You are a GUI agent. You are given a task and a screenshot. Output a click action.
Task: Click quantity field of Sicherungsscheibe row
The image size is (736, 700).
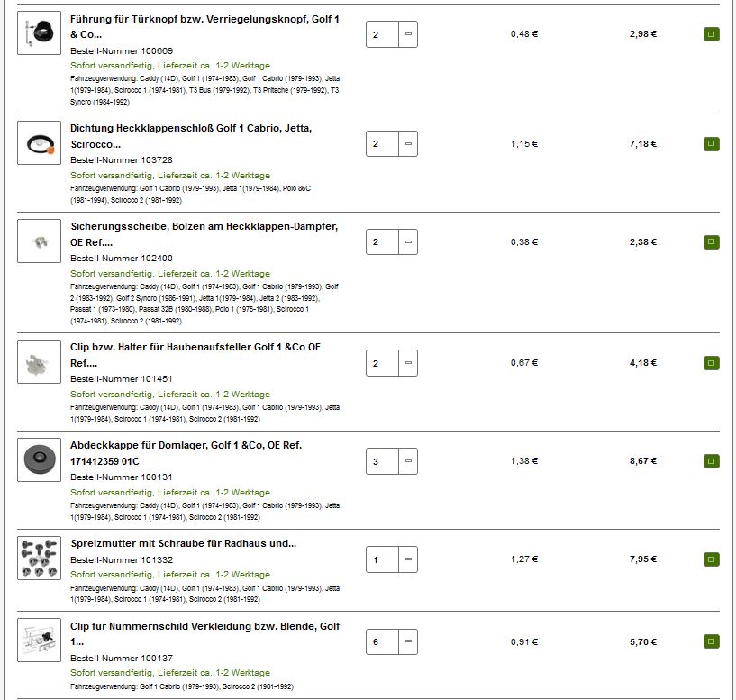(382, 241)
